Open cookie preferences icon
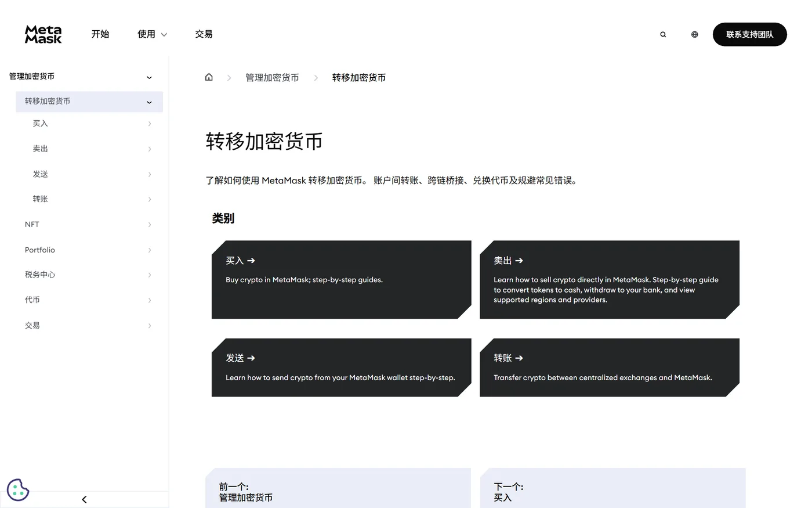 pyautogui.click(x=18, y=489)
